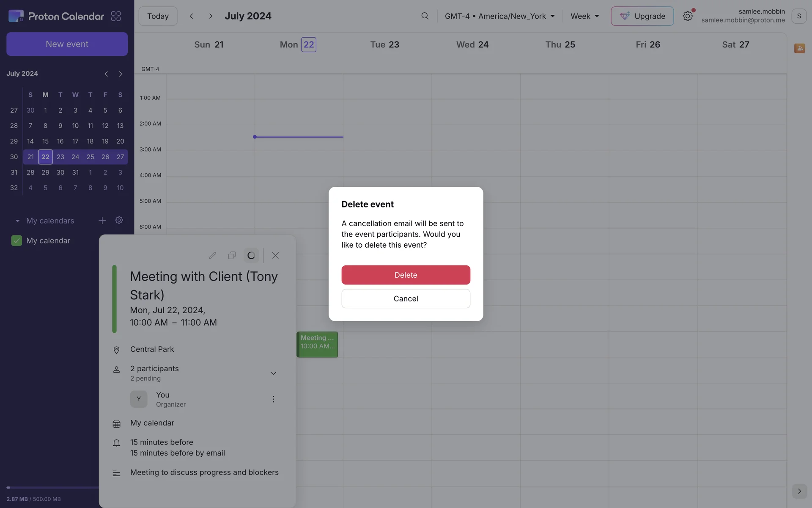This screenshot has width=812, height=508.
Task: Toggle the My calendar checkbox
Action: coord(16,240)
